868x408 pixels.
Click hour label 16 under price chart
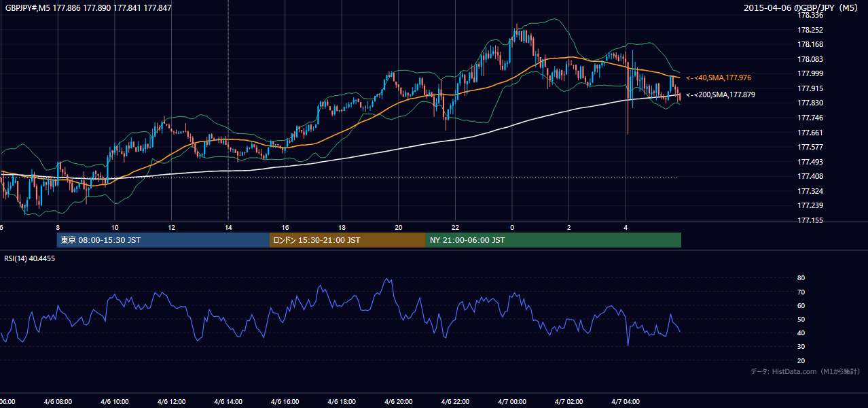pos(285,227)
